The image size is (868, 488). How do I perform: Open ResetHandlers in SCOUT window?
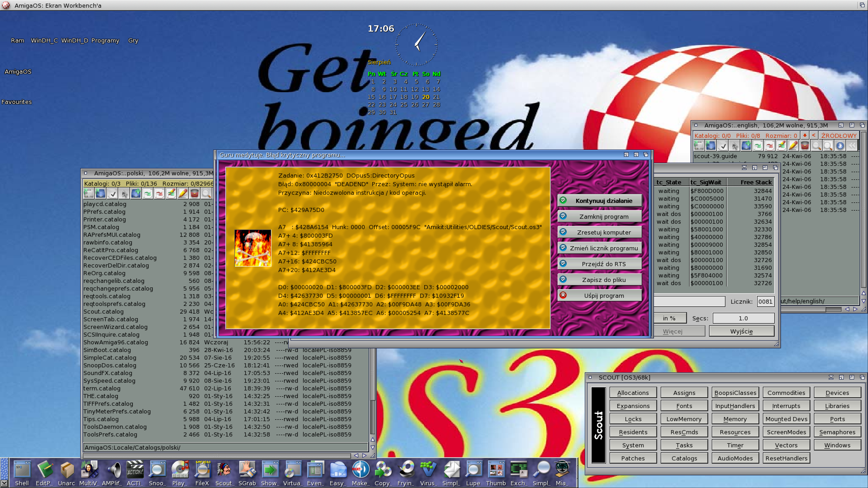pos(786,458)
